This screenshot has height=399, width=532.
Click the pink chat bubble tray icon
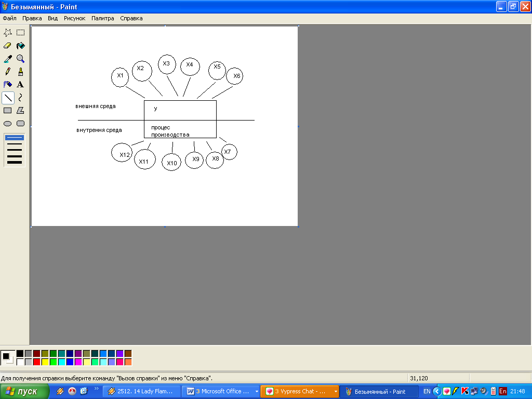pyautogui.click(x=446, y=392)
